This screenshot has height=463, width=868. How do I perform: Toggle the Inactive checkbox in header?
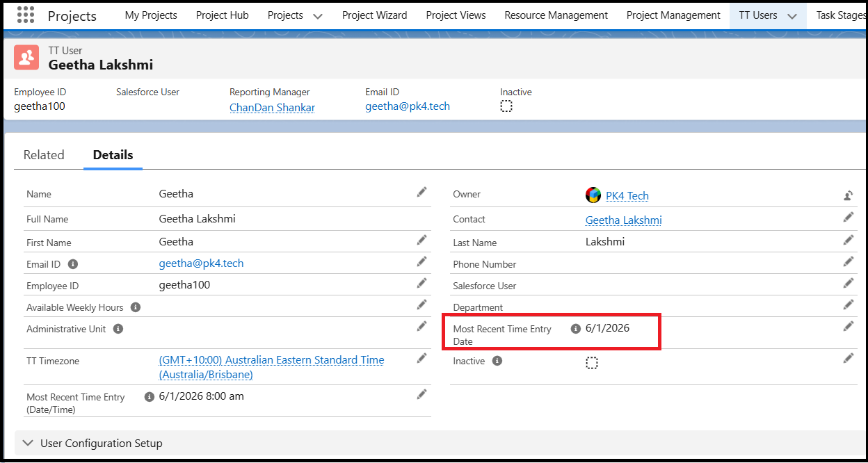click(x=506, y=106)
